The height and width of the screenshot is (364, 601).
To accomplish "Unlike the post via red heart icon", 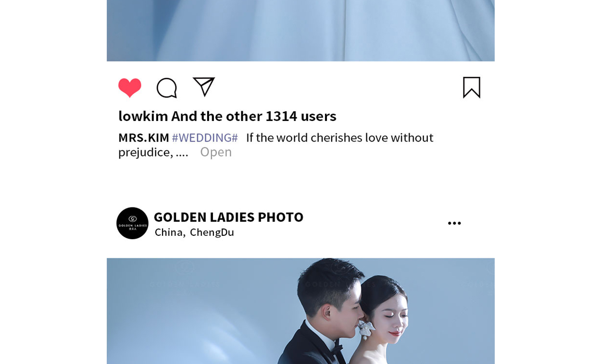I will coord(130,88).
